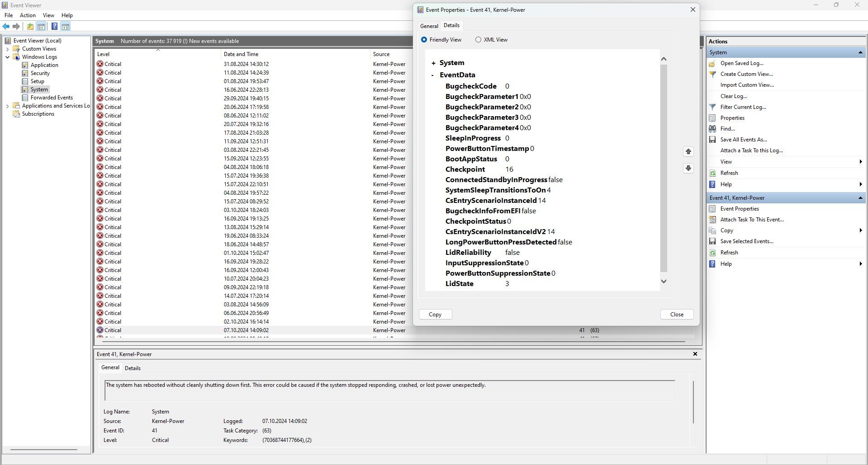
Task: Open the Action menu
Action: [x=28, y=15]
